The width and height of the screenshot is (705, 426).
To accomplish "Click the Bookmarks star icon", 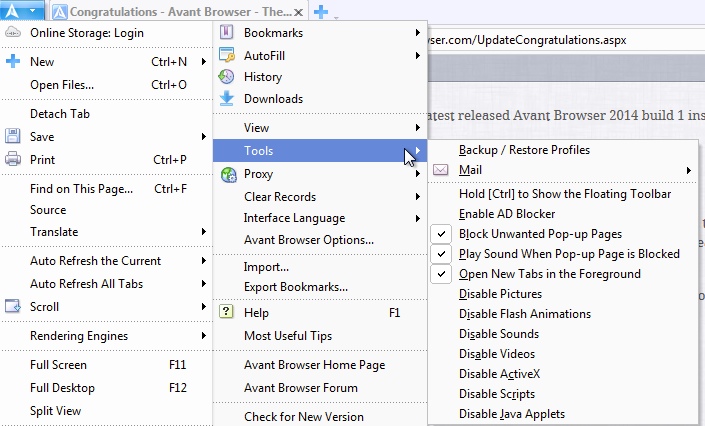I will pos(226,33).
